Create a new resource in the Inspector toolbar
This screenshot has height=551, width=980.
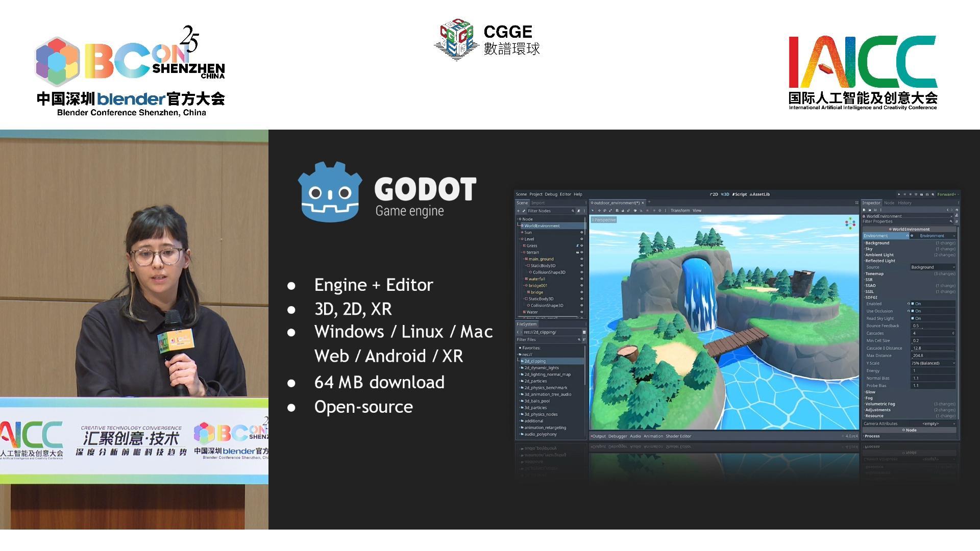click(x=864, y=210)
